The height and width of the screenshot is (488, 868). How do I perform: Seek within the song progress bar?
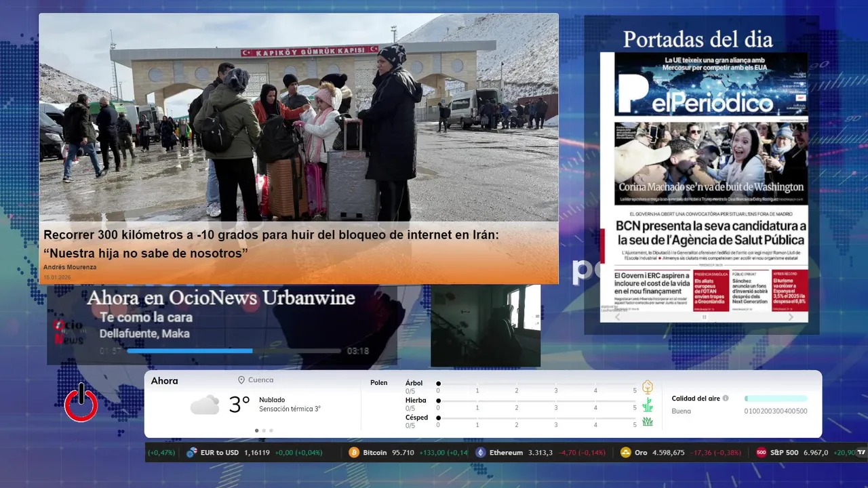pos(234,351)
